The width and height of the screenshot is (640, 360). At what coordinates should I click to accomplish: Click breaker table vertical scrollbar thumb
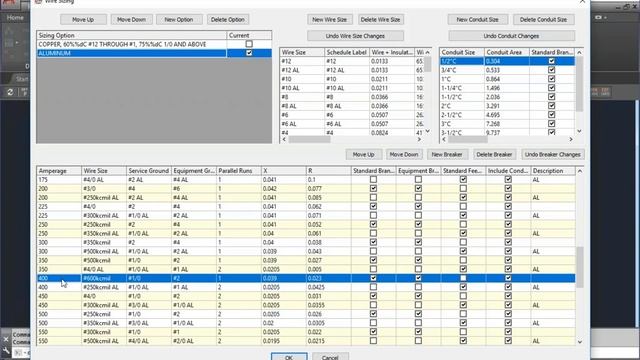580,267
